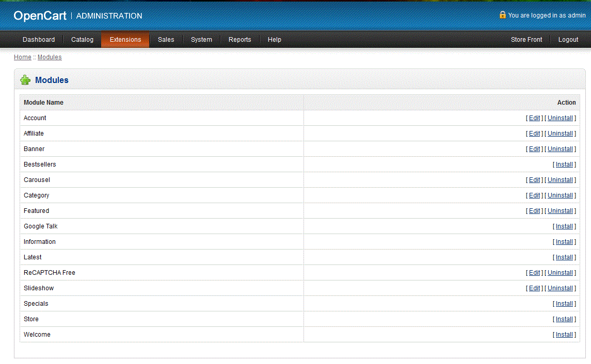
Task: Open the Help menu
Action: (275, 40)
